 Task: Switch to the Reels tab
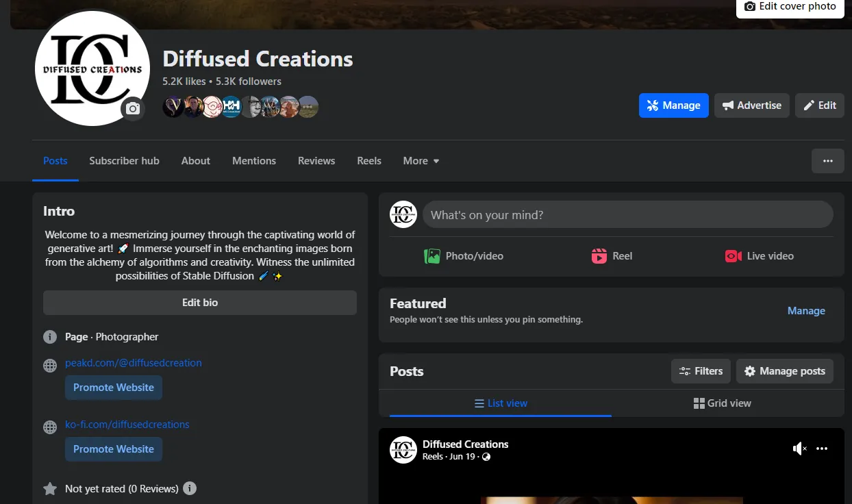369,161
